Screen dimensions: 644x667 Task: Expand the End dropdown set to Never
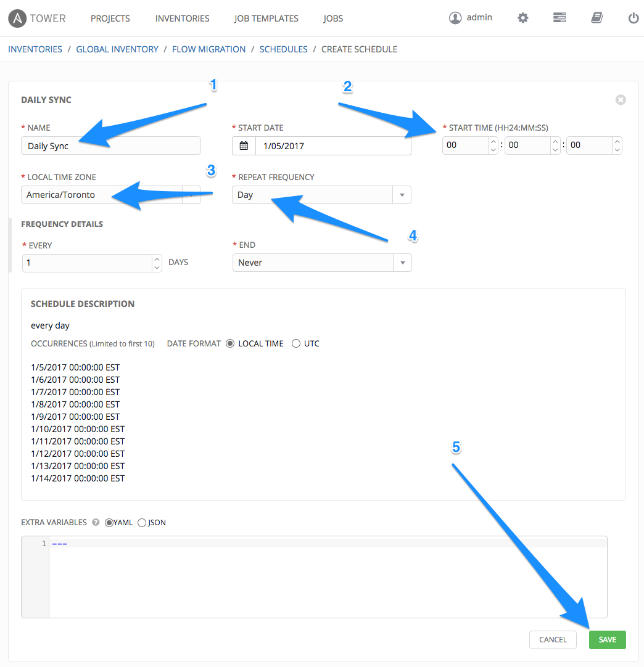click(x=402, y=263)
